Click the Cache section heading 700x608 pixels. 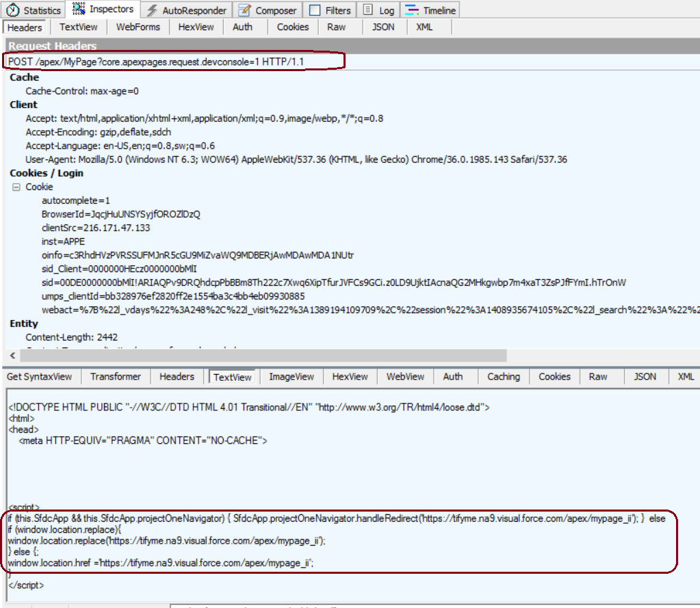click(25, 77)
